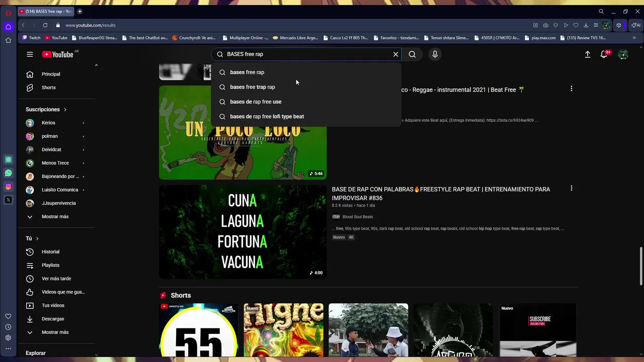Open the Un Poco Loco video thumbnail

pos(243,132)
